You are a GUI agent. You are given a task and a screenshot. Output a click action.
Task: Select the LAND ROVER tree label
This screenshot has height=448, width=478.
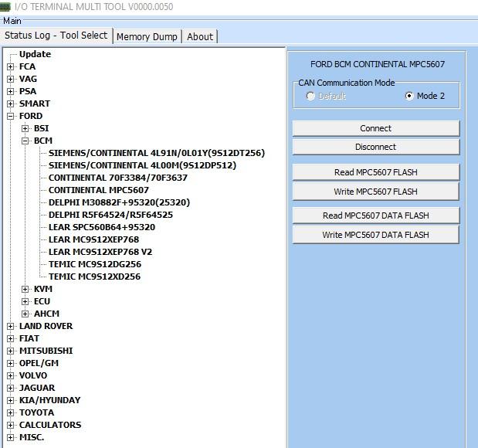tap(46, 326)
